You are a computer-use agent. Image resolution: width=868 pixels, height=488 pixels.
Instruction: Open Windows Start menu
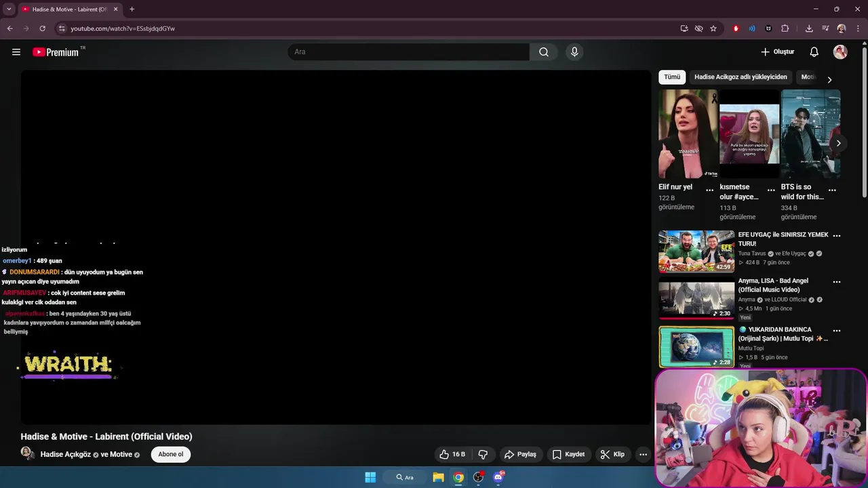tap(370, 477)
